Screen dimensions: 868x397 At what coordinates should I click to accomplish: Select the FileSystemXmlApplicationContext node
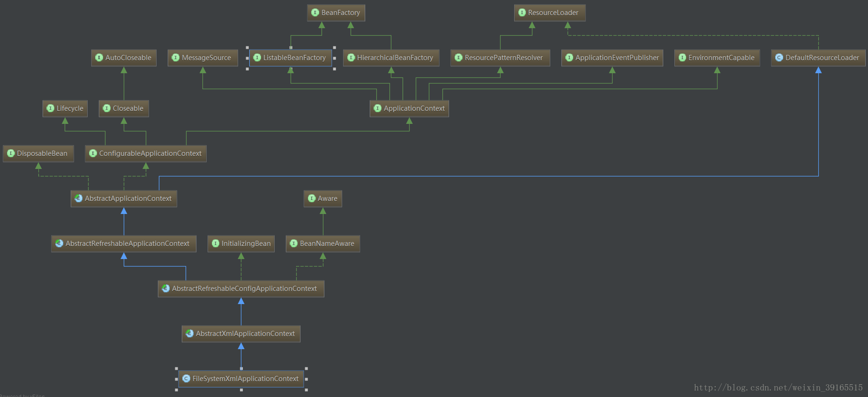[241, 379]
